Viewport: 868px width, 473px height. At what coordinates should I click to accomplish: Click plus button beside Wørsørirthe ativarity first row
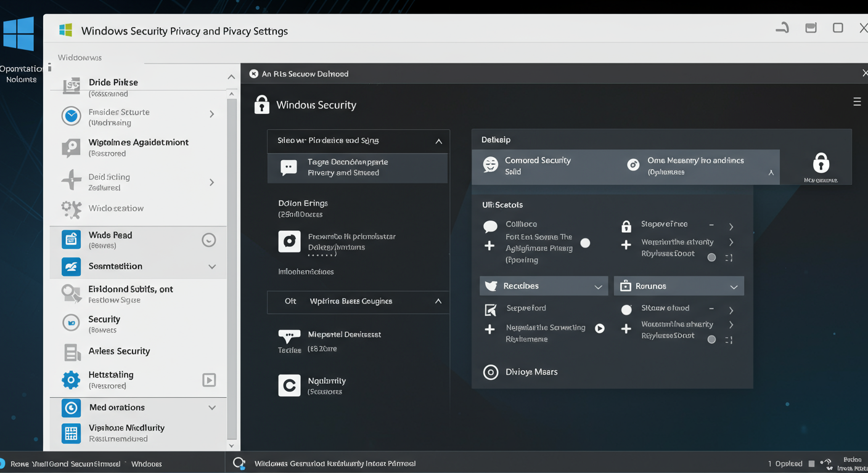[626, 245]
